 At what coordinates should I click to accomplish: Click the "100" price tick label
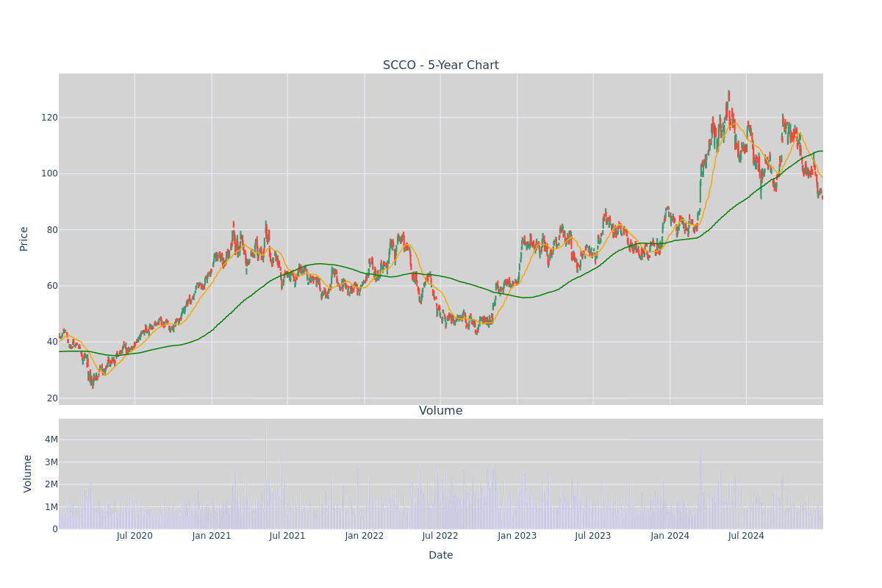(x=49, y=173)
